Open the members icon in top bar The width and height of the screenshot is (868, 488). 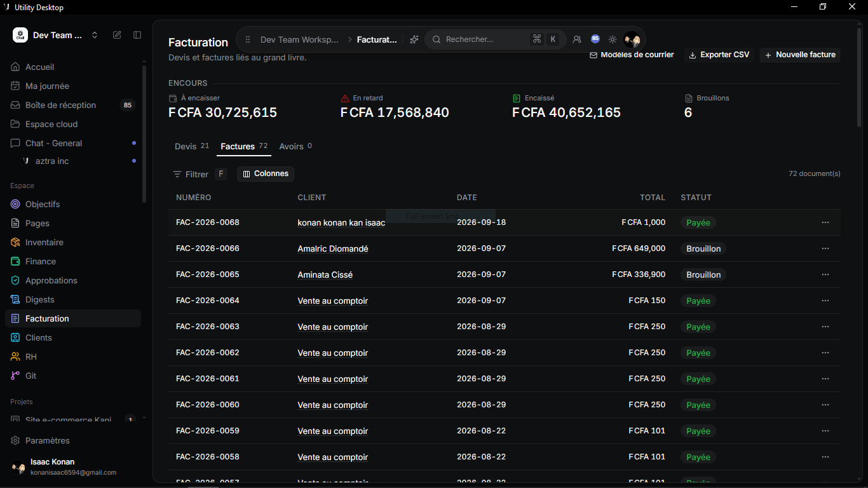(x=577, y=39)
